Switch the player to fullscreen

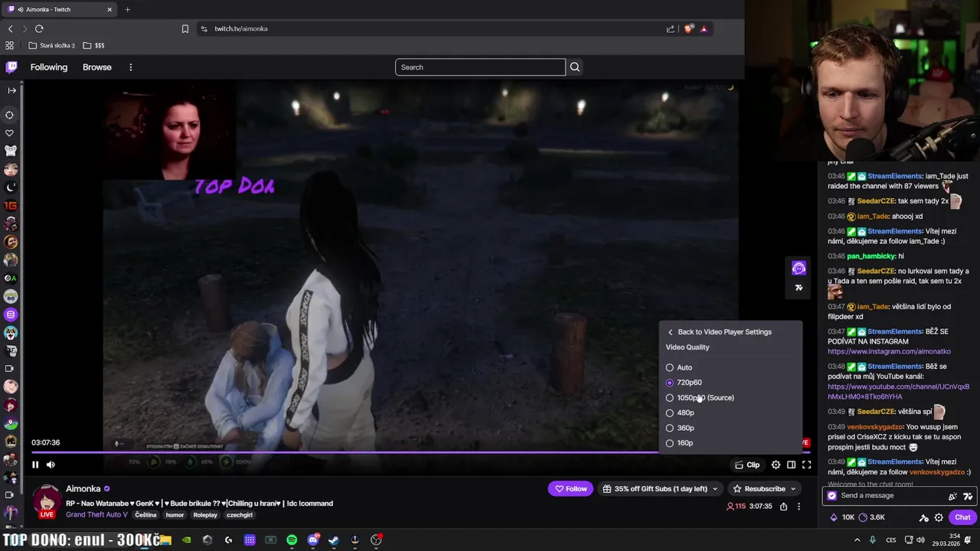(806, 465)
